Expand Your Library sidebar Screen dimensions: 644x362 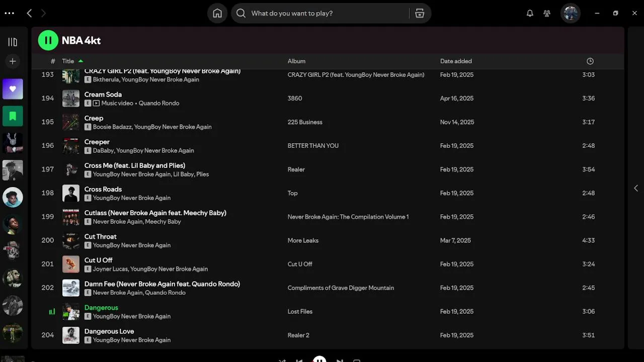13,42
